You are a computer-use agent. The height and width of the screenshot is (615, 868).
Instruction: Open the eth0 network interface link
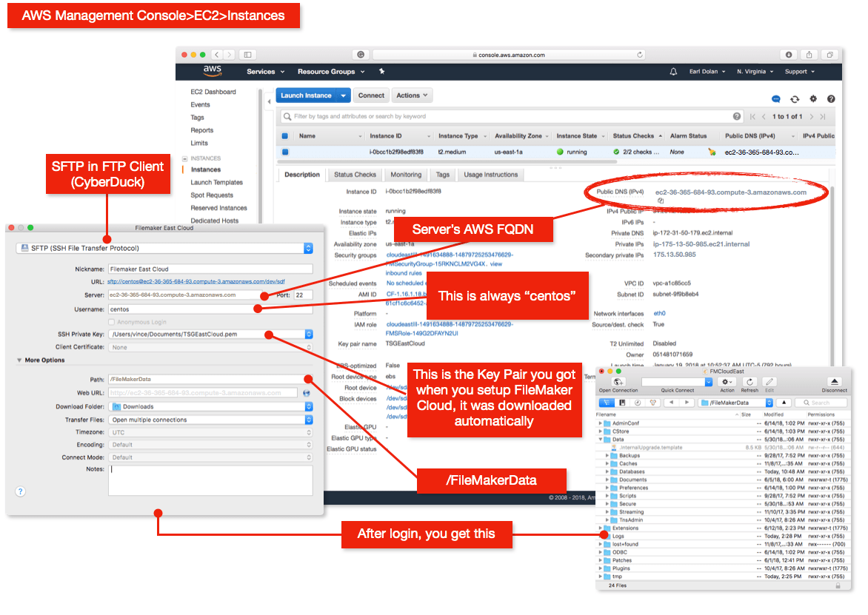tap(659, 314)
